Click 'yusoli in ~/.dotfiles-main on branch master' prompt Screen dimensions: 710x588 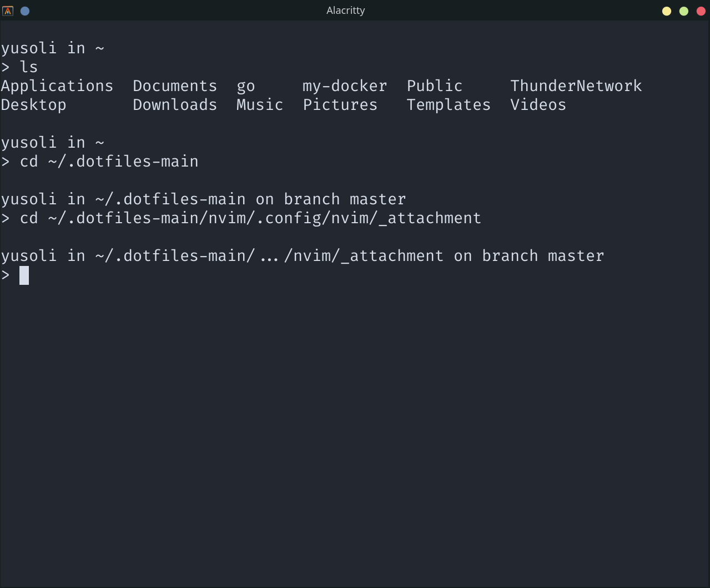(x=204, y=199)
